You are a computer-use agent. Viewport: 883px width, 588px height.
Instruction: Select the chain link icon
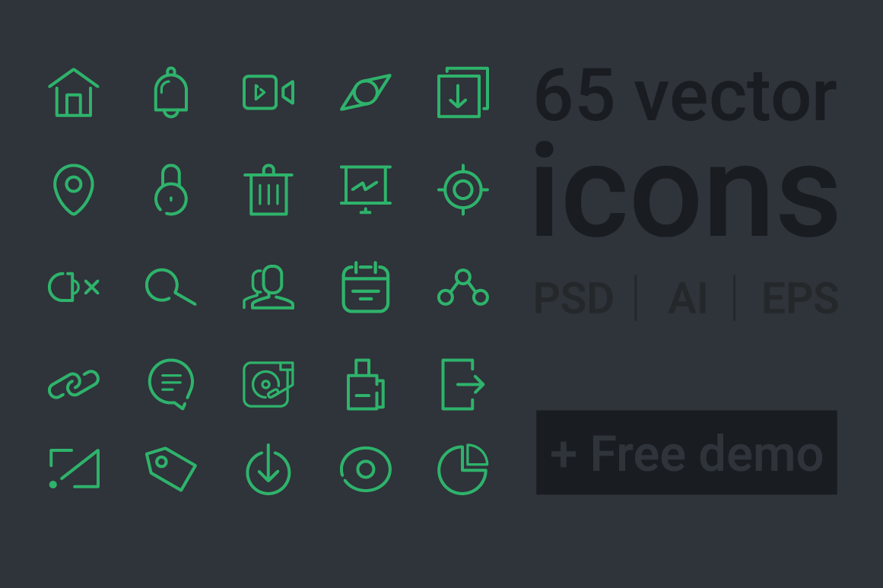[74, 384]
